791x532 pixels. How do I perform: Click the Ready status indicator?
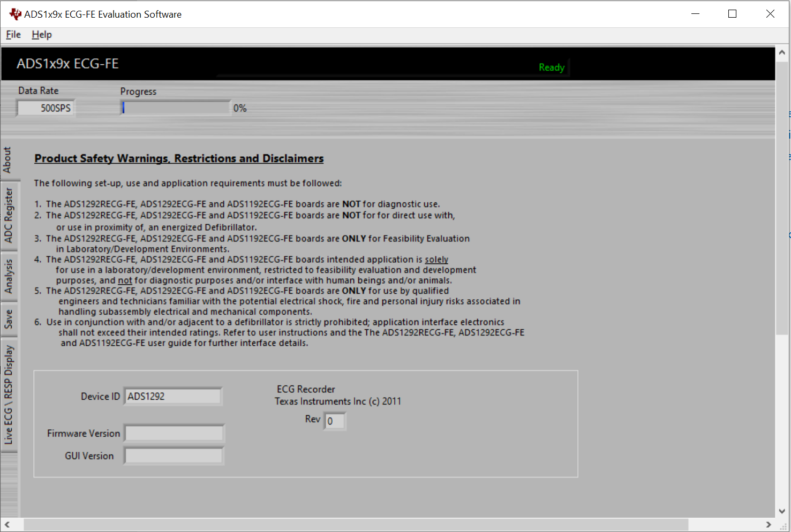552,67
